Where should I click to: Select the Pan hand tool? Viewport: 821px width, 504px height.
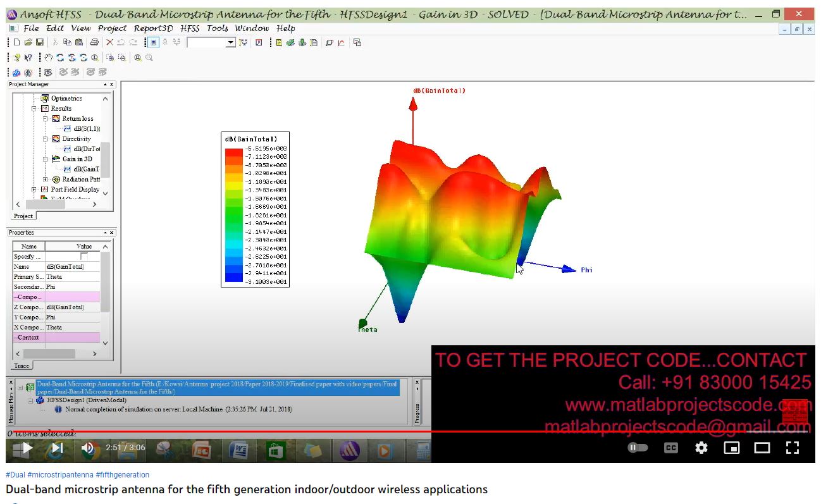[x=49, y=58]
